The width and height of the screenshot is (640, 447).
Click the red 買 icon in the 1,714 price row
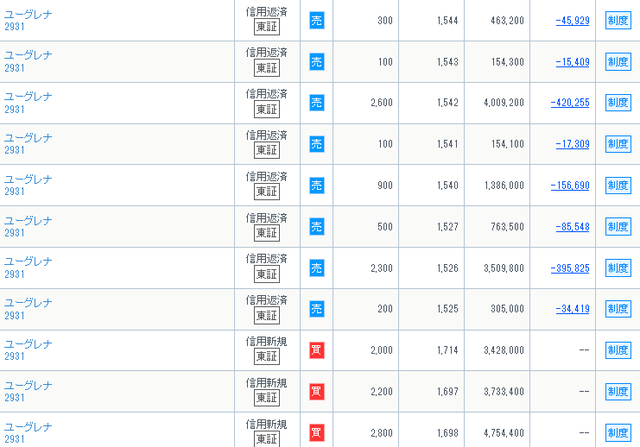[317, 350]
